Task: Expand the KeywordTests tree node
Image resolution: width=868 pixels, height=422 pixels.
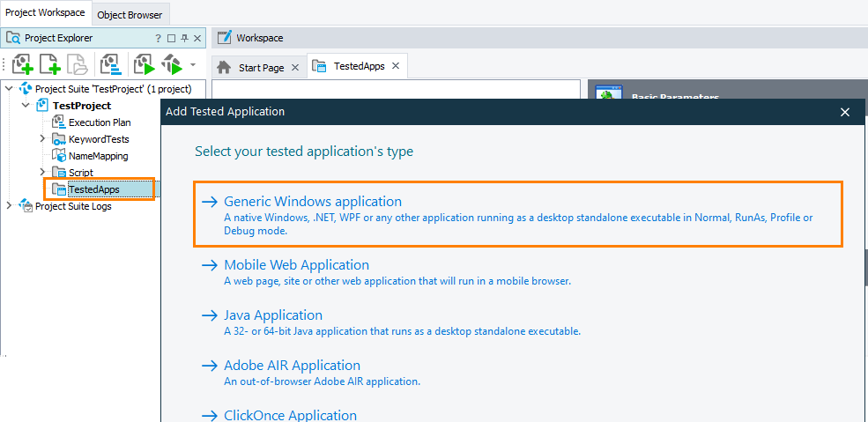Action: point(42,139)
